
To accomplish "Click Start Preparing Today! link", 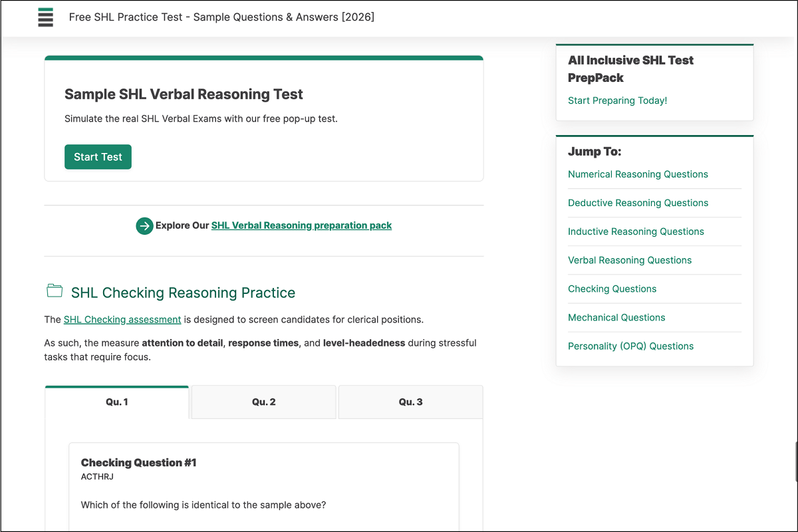I will click(617, 100).
